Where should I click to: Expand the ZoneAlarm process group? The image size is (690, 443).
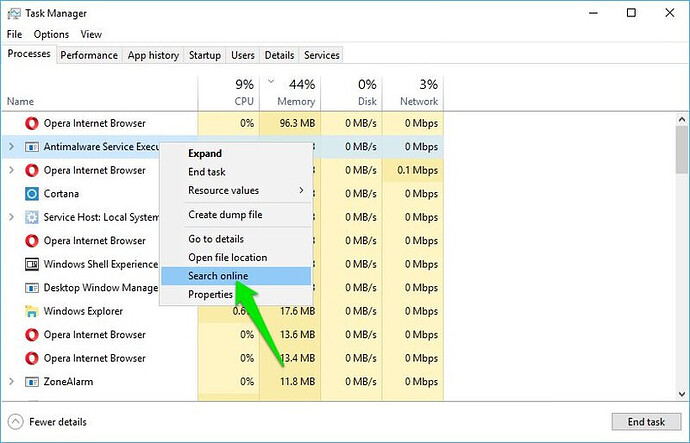coord(12,381)
